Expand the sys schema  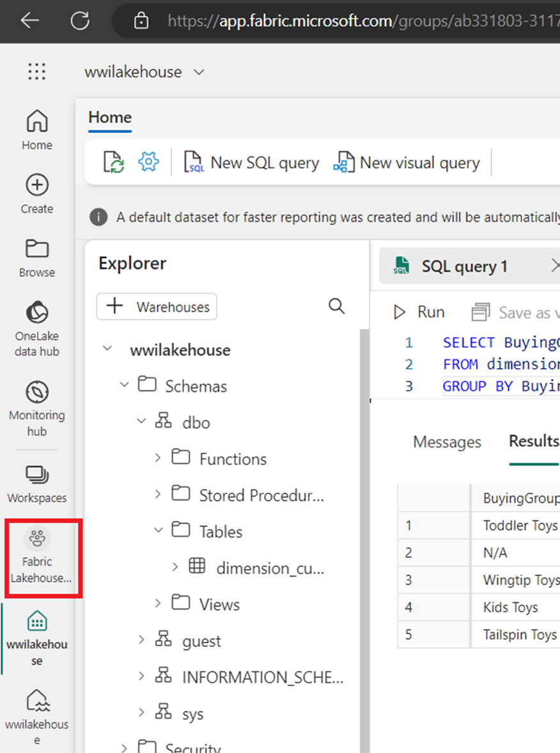click(x=141, y=712)
